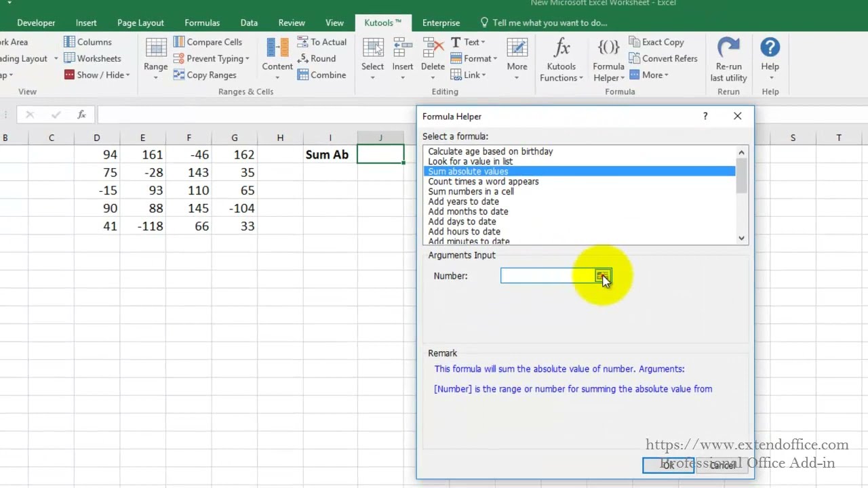868x488 pixels.
Task: Click the Copy Ranges tool
Action: (205, 75)
